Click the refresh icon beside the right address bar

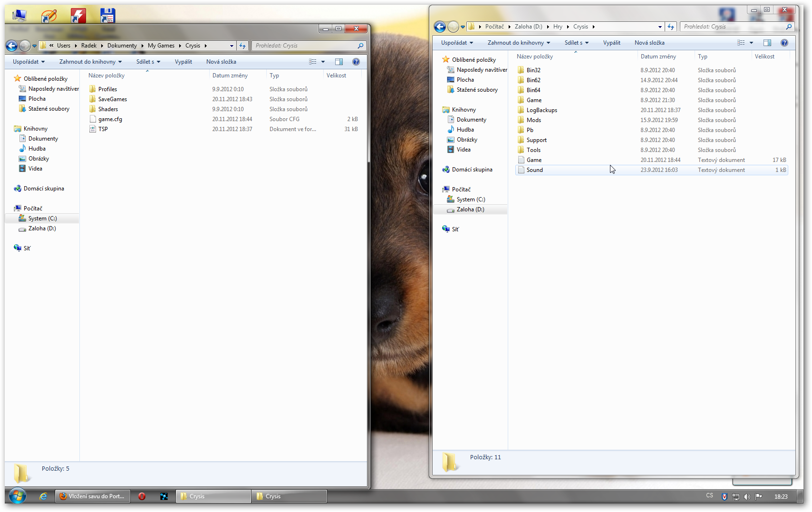click(671, 27)
